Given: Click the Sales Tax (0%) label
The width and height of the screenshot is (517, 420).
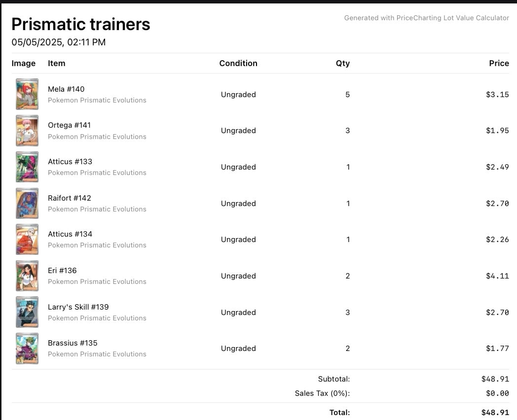Looking at the screenshot, I should pyautogui.click(x=322, y=393).
